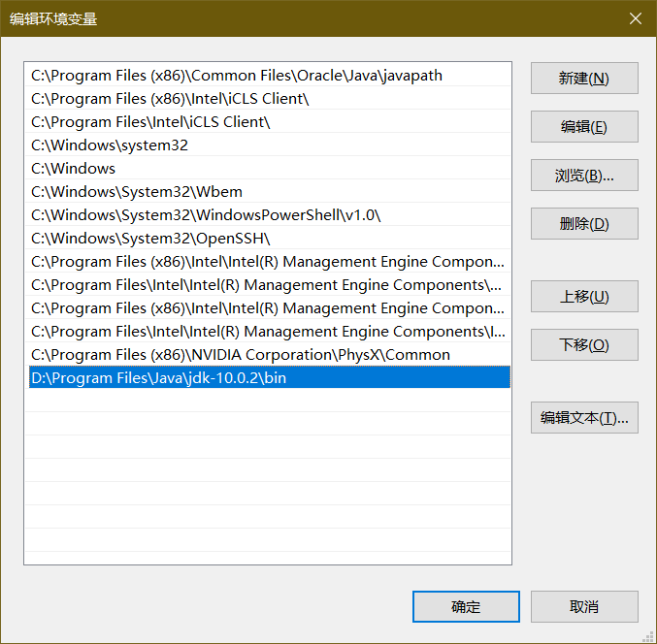657x644 pixels.
Task: Select the NVIDIA PhysX Common path entry
Action: 241,355
